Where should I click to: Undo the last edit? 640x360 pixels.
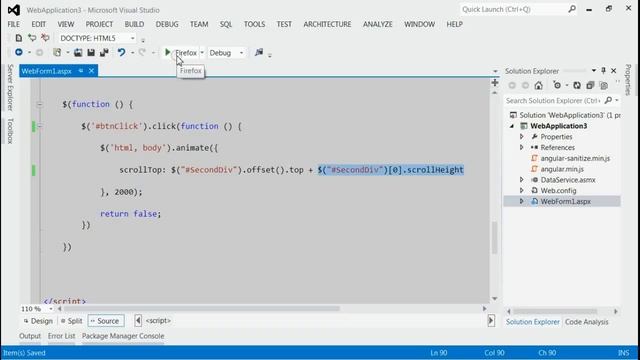pos(121,53)
